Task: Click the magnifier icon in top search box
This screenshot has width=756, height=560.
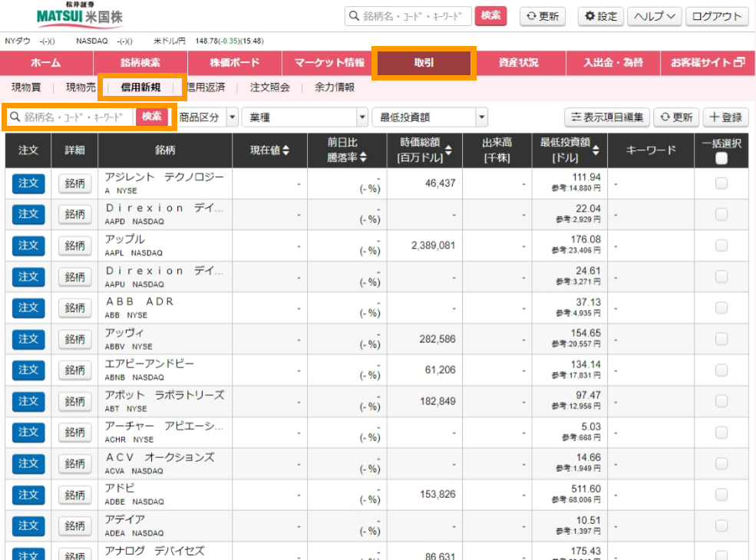Action: 355,16
